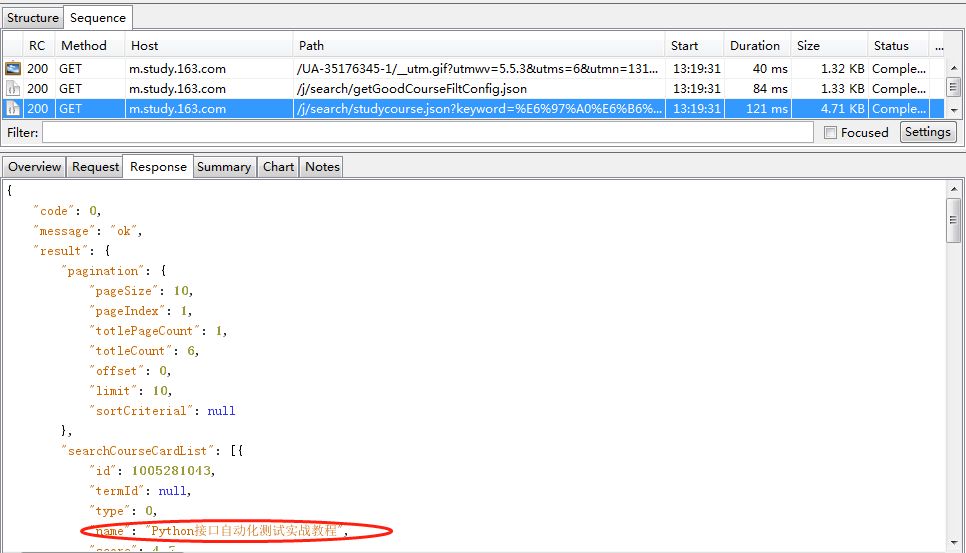Open the Chart tab

(278, 167)
